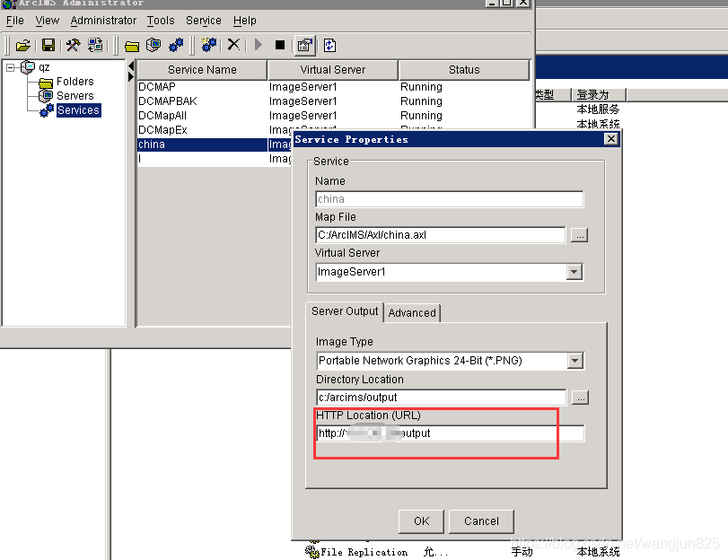This screenshot has width=728, height=560.
Task: Open the Administrator menu
Action: click(x=103, y=21)
